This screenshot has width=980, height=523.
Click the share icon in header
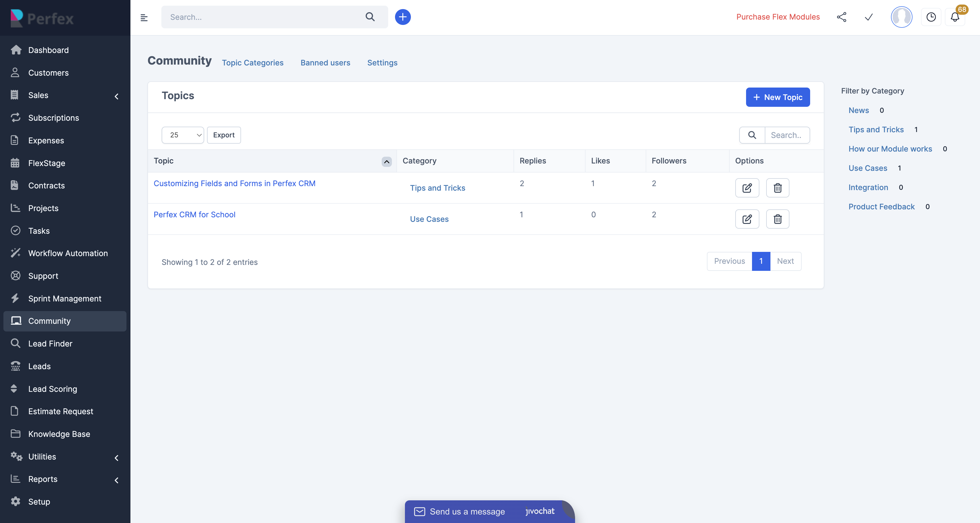(842, 17)
